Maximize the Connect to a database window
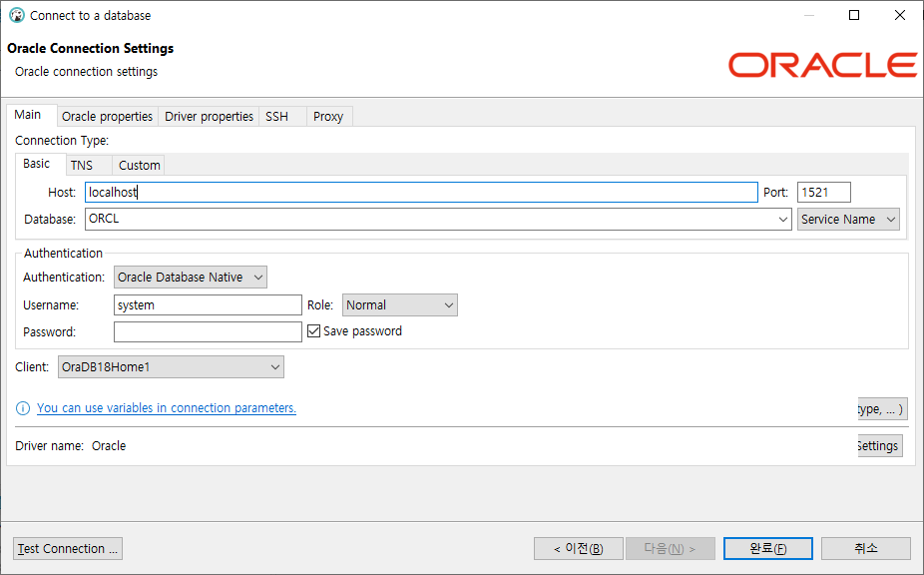The height and width of the screenshot is (575, 924). click(x=854, y=15)
